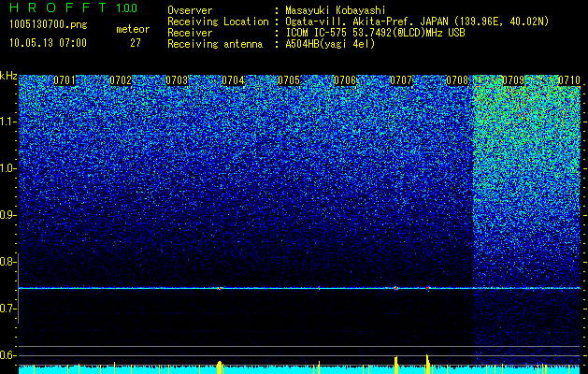Click the HROFFT title text
The image size is (588, 374).
pyautogui.click(x=58, y=7)
